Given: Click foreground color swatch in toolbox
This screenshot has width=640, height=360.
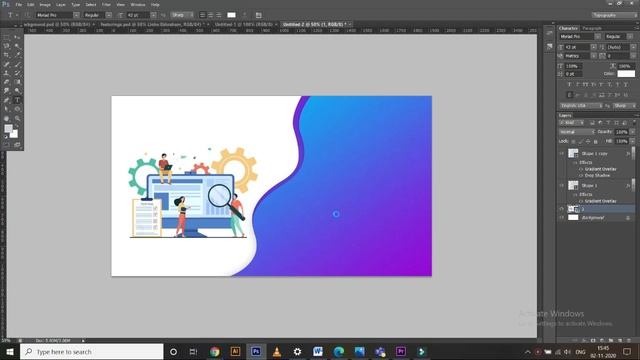Looking at the screenshot, I should [x=8, y=129].
